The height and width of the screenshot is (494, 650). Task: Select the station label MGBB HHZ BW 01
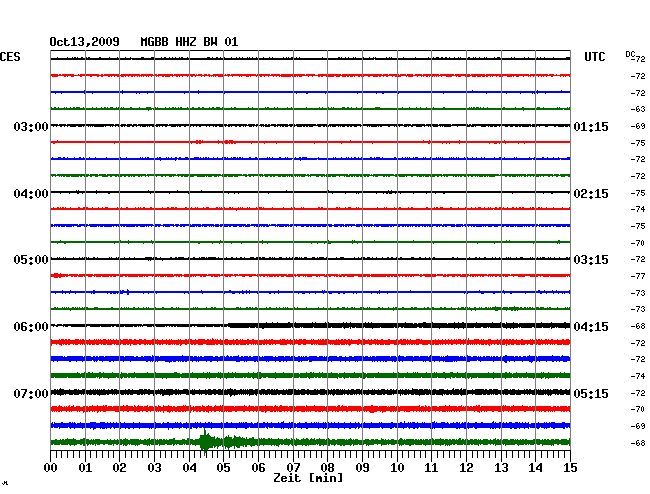[x=189, y=42]
